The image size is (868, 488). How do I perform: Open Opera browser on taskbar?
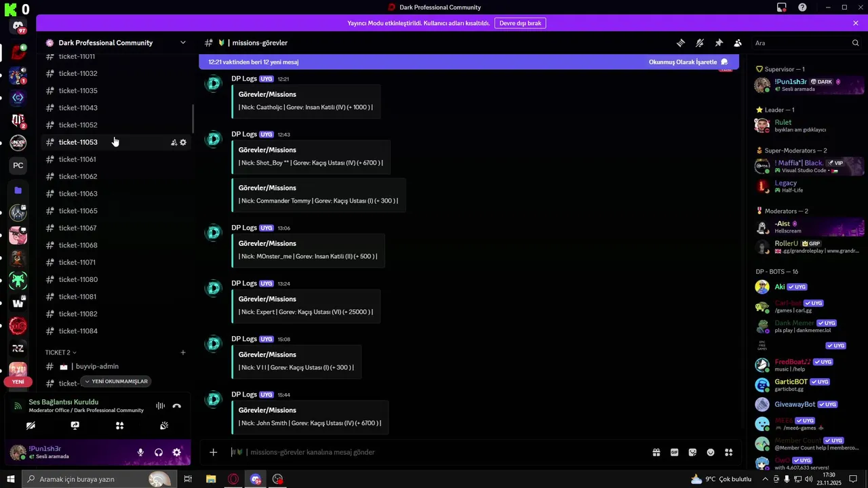(233, 479)
